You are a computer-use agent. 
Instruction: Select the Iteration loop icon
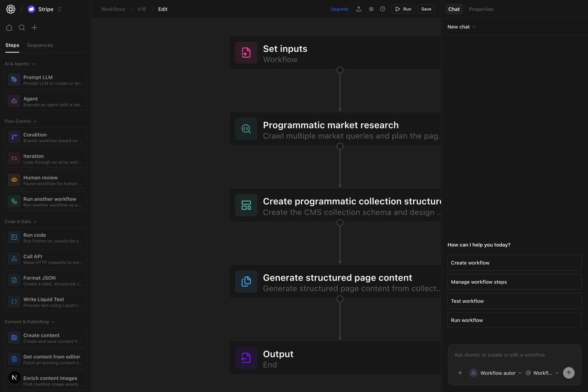click(14, 158)
